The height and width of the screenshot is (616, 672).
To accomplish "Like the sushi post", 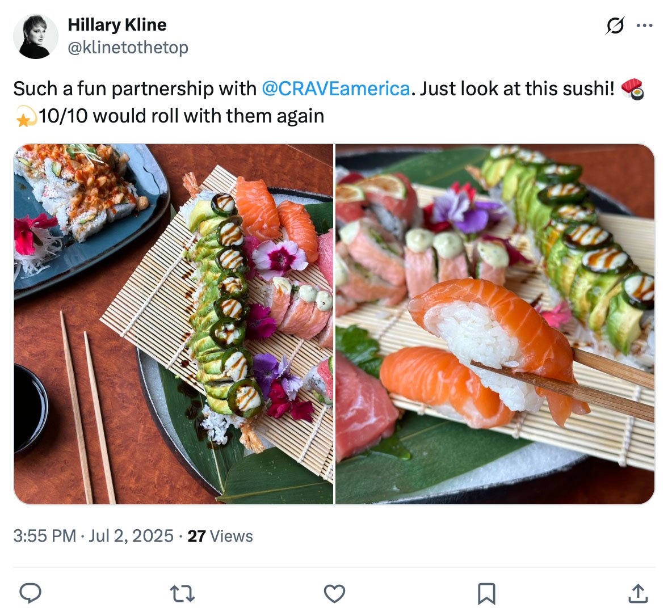I will tap(334, 594).
